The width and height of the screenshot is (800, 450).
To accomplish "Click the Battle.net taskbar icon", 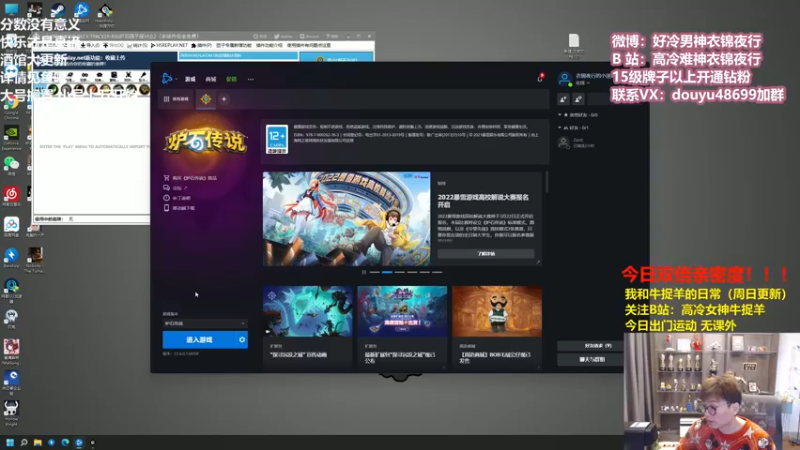I will point(79,442).
